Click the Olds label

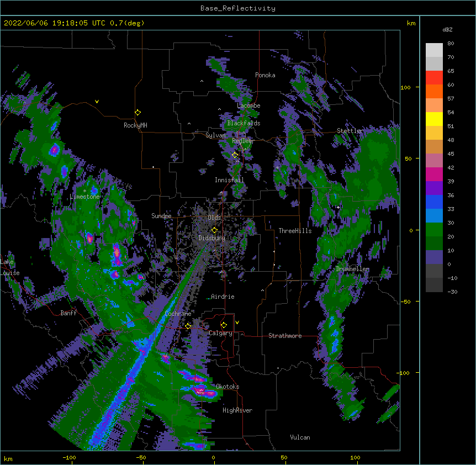click(214, 218)
